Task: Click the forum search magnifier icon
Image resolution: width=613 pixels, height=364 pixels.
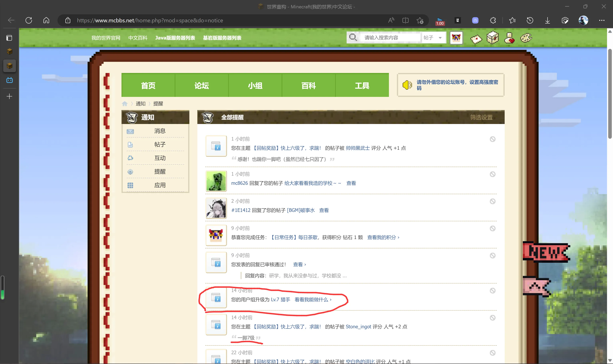Action: click(353, 37)
